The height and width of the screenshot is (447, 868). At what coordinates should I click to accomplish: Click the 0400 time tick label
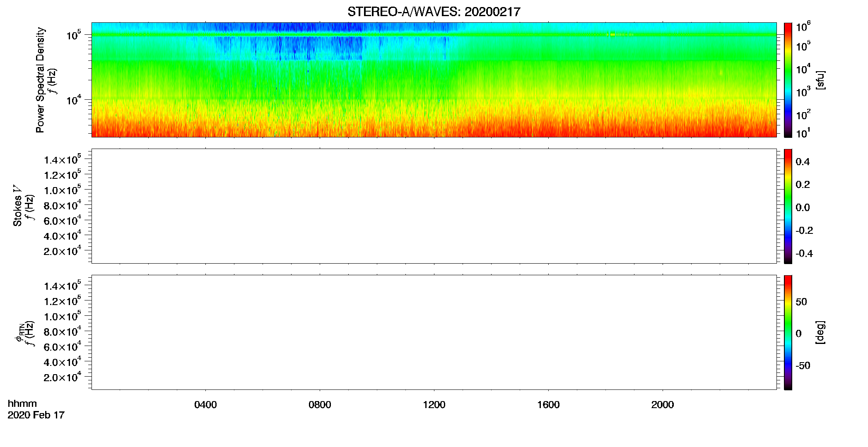pyautogui.click(x=205, y=405)
